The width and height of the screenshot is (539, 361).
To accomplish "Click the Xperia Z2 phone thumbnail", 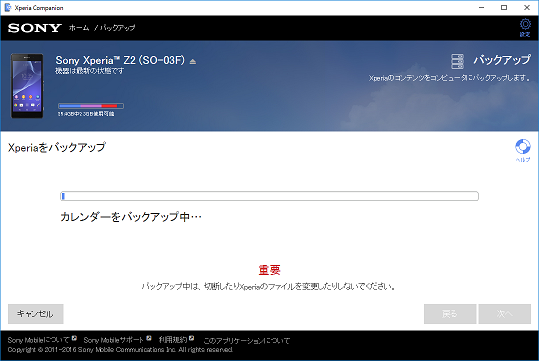I will pyautogui.click(x=27, y=86).
